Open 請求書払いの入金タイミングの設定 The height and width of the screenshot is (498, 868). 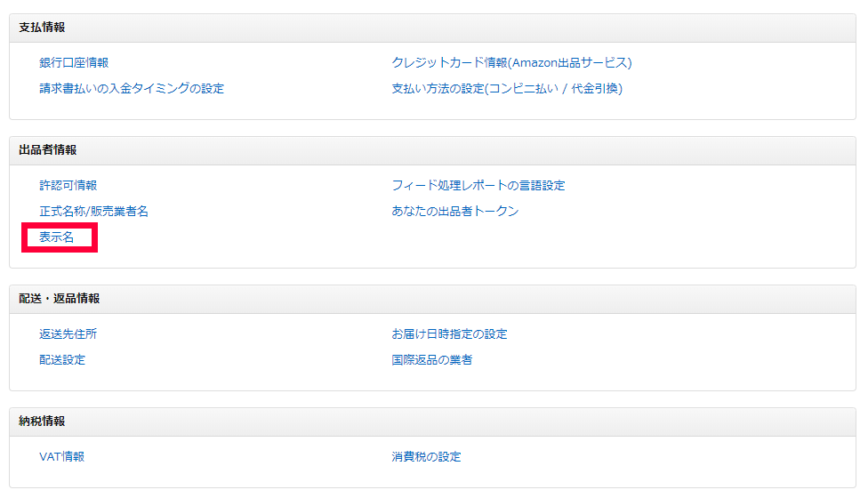pos(132,88)
